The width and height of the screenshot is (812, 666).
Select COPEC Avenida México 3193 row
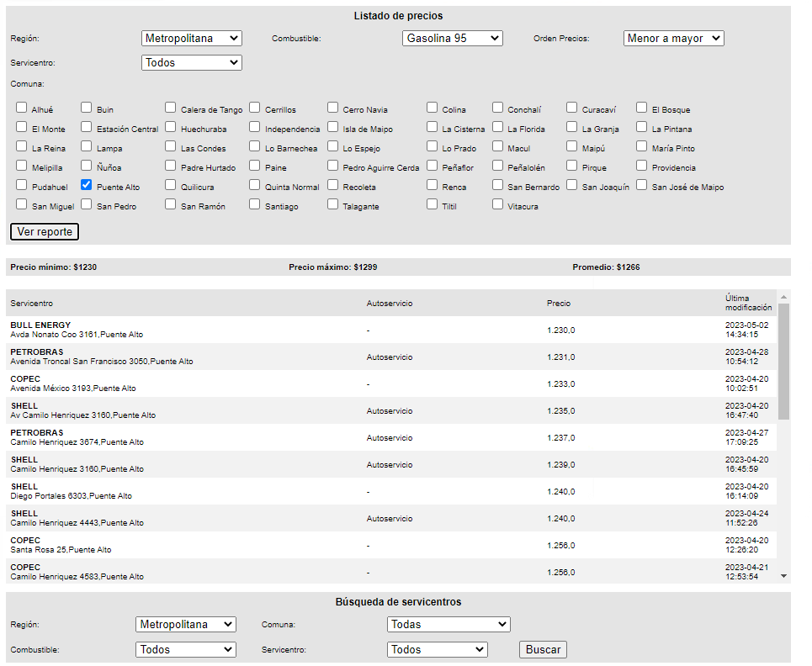(x=391, y=383)
